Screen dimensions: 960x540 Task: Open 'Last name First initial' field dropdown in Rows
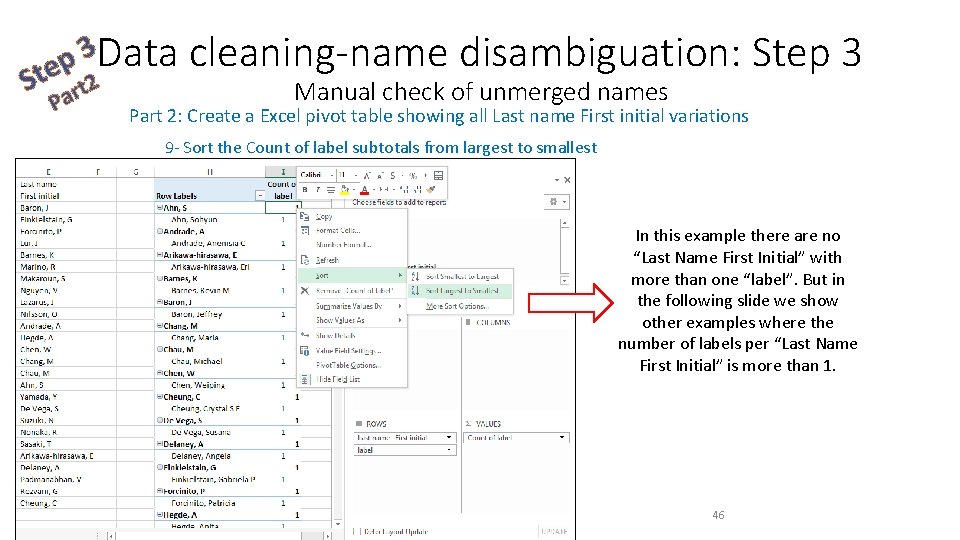coord(449,438)
